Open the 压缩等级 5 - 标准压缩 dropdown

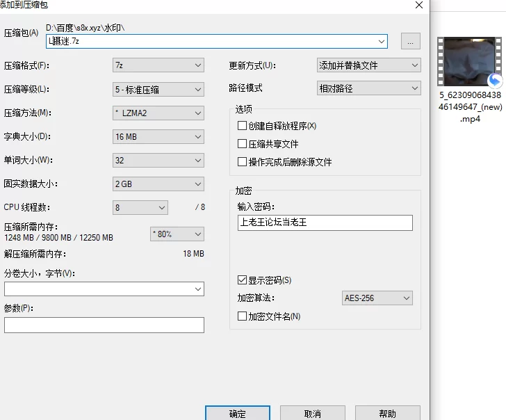158,90
